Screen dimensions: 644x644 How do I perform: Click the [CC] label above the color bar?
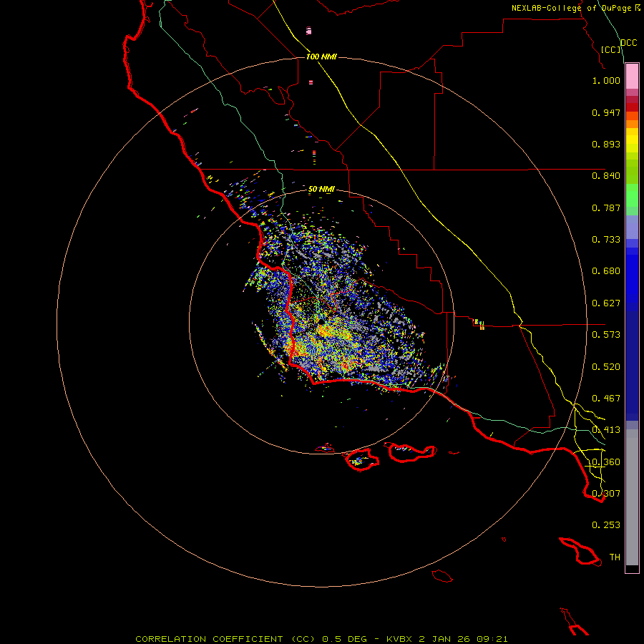tap(611, 49)
